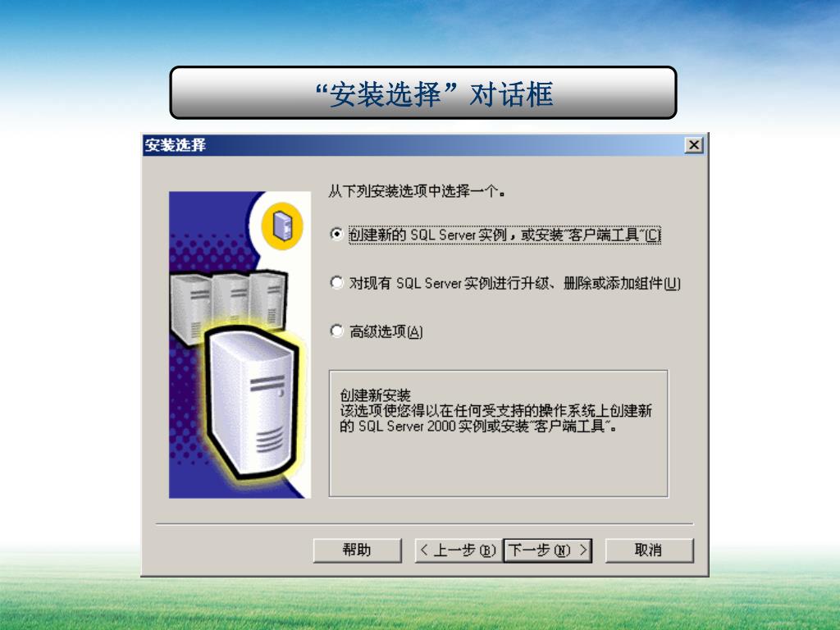Click the 安装选择 dialog title bar

[x=413, y=145]
